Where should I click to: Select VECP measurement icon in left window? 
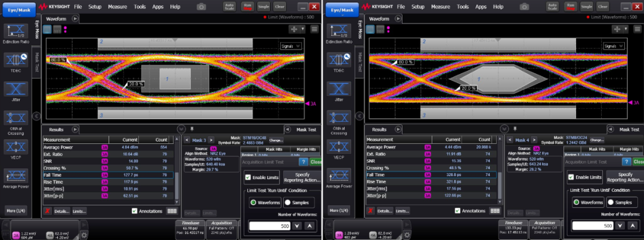tap(16, 147)
